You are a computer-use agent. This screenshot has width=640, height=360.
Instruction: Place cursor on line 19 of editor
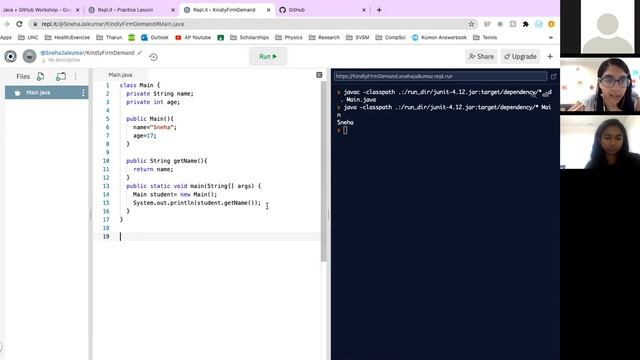point(207,236)
